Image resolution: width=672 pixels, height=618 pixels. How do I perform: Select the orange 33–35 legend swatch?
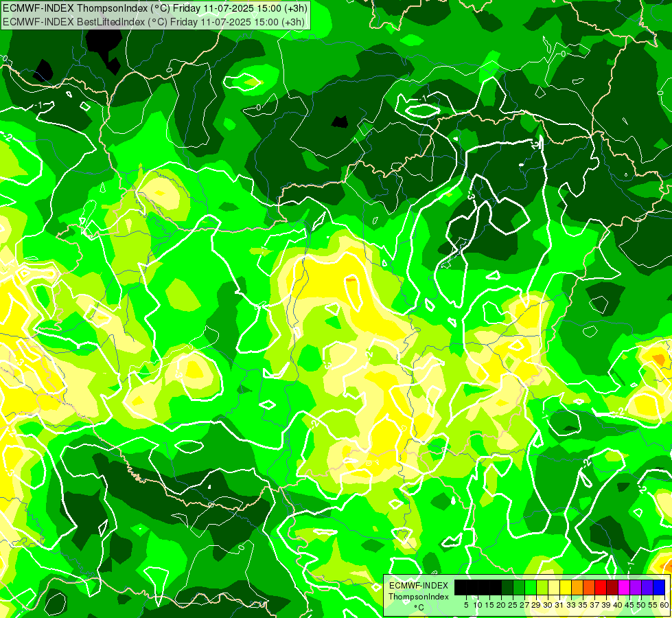coord(577,588)
